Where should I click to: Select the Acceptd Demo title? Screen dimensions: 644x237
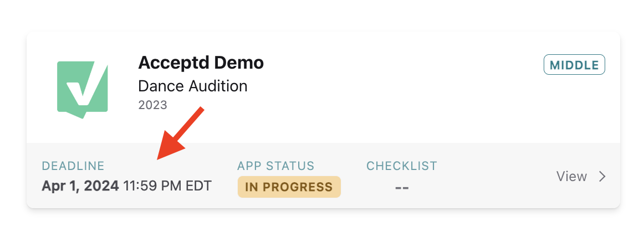[201, 63]
